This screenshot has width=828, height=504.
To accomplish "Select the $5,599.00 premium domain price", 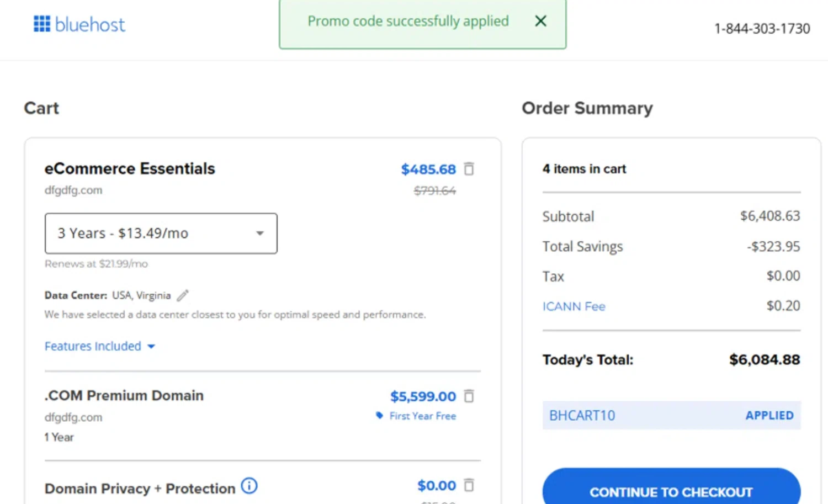I will [423, 396].
